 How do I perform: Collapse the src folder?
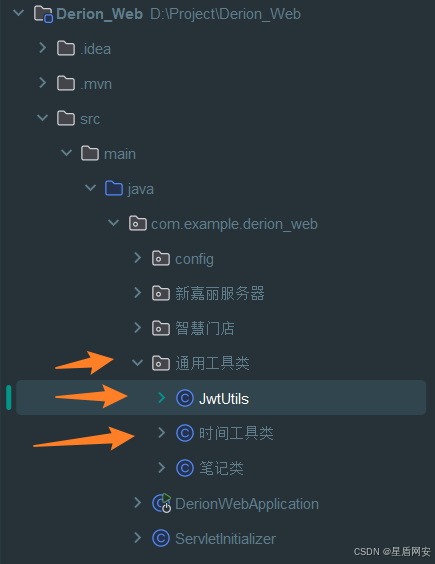(42, 118)
